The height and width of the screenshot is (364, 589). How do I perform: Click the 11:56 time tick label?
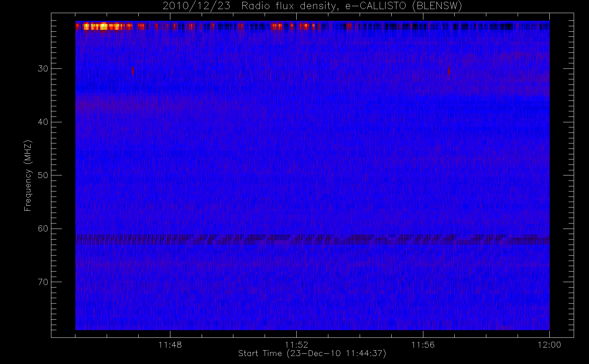click(x=423, y=345)
